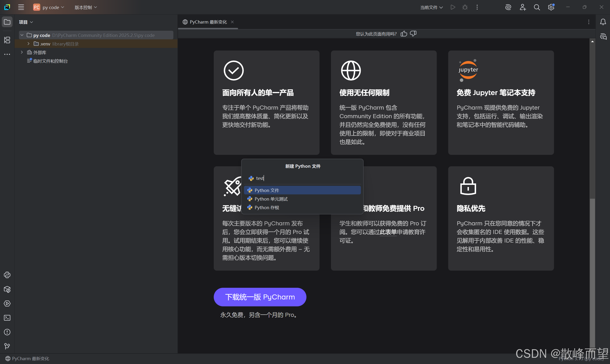Run the current file with the play icon
610x364 pixels.
(x=452, y=7)
